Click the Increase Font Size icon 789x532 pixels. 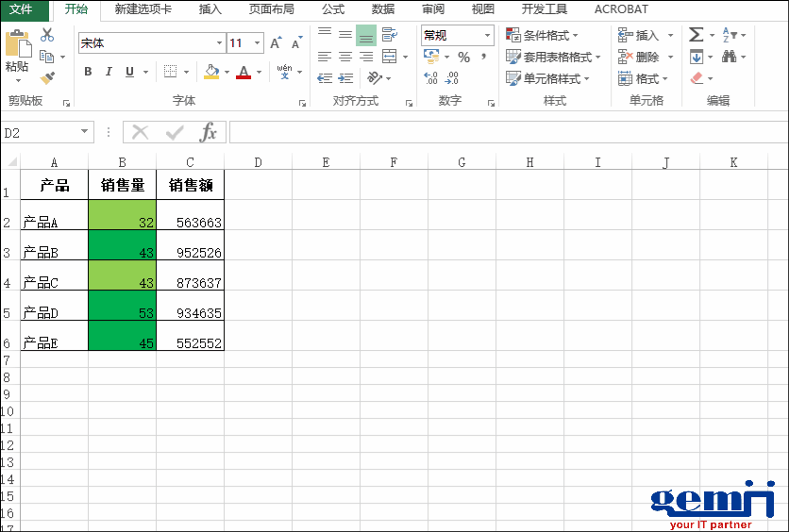point(276,43)
